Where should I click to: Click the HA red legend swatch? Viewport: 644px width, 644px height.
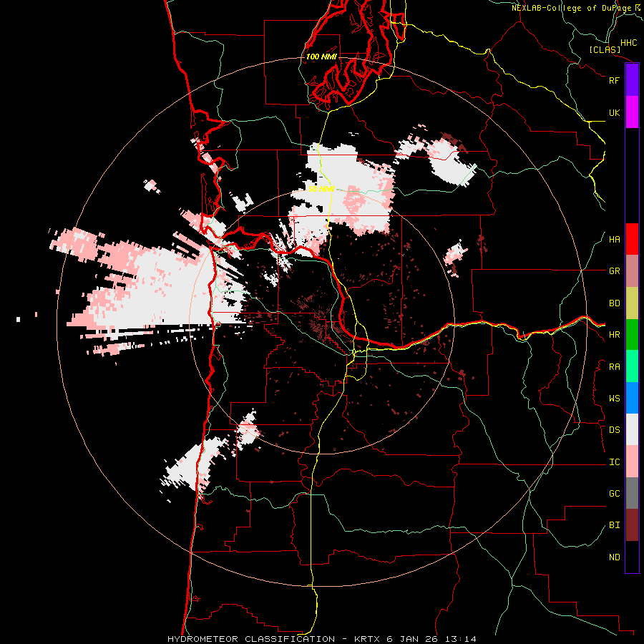point(632,239)
